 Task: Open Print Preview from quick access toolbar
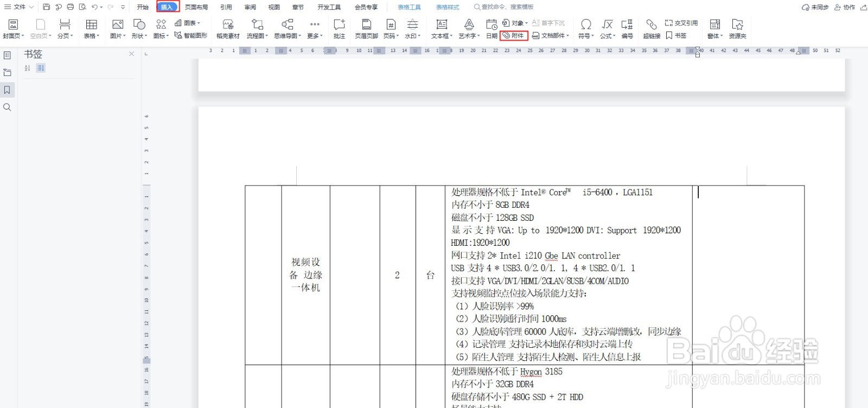tap(82, 7)
